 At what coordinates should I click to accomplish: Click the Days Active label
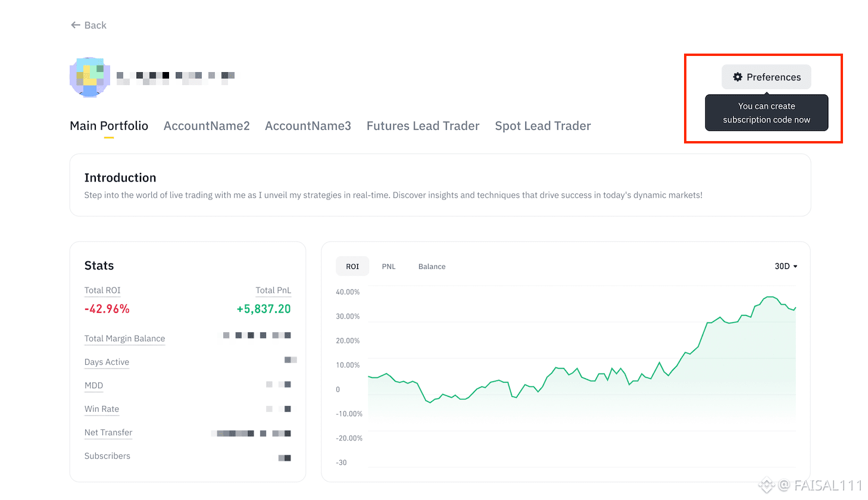[107, 362]
